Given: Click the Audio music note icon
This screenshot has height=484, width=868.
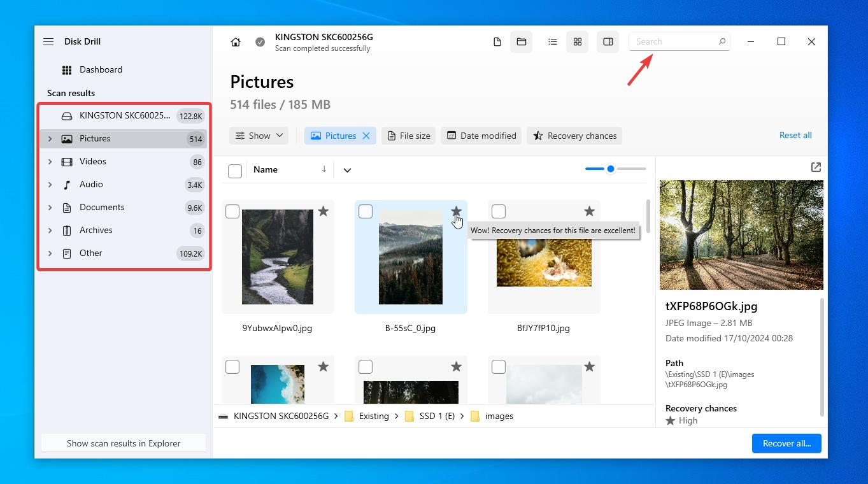Looking at the screenshot, I should (x=67, y=185).
